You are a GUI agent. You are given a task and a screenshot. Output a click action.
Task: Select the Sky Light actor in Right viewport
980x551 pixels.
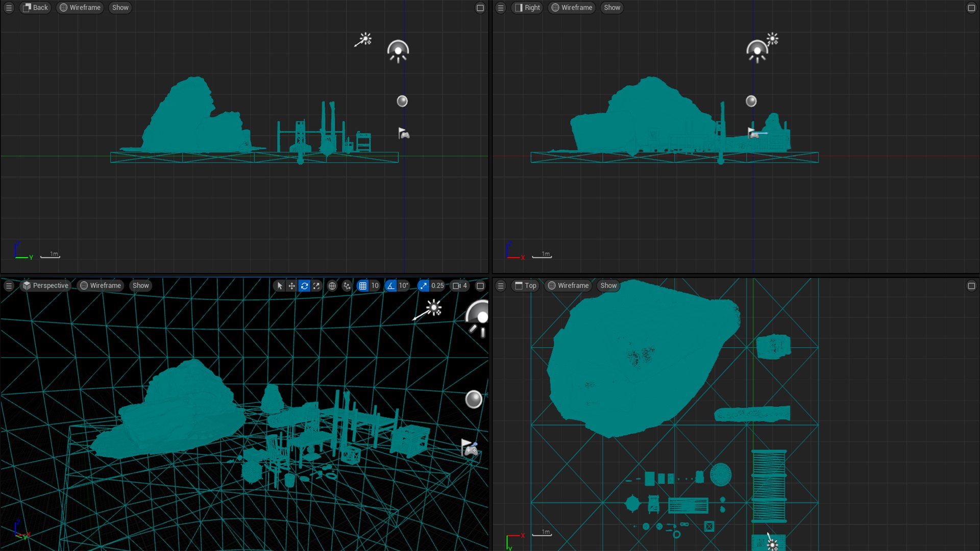[757, 52]
